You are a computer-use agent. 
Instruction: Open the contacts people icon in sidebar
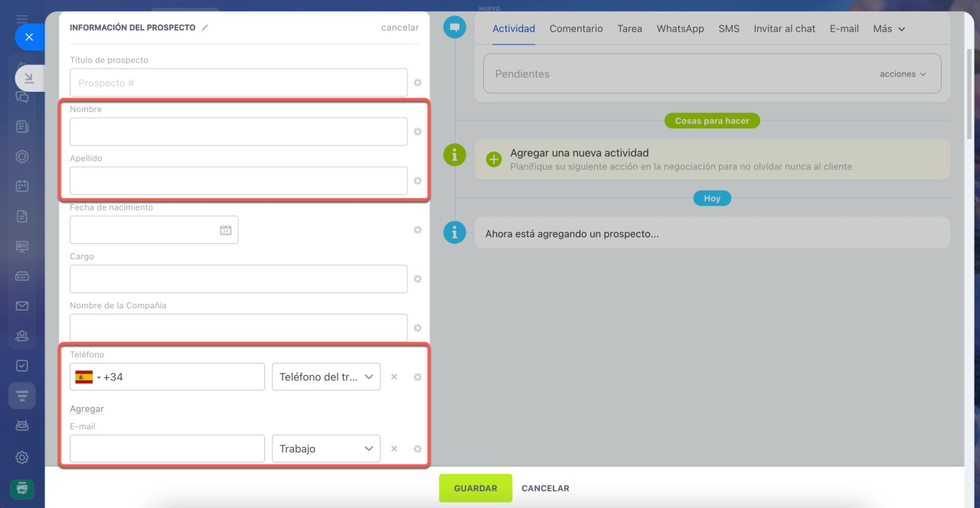[x=22, y=336]
